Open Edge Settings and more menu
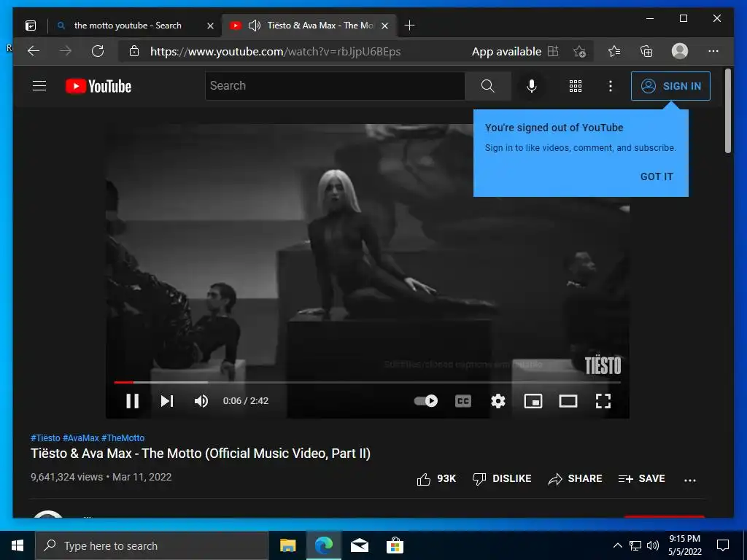The width and height of the screenshot is (747, 560). [713, 51]
